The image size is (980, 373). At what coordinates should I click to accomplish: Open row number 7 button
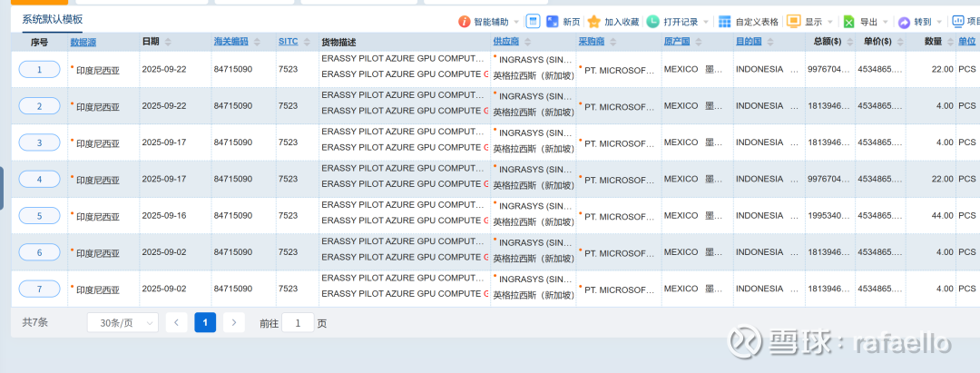pos(39,289)
